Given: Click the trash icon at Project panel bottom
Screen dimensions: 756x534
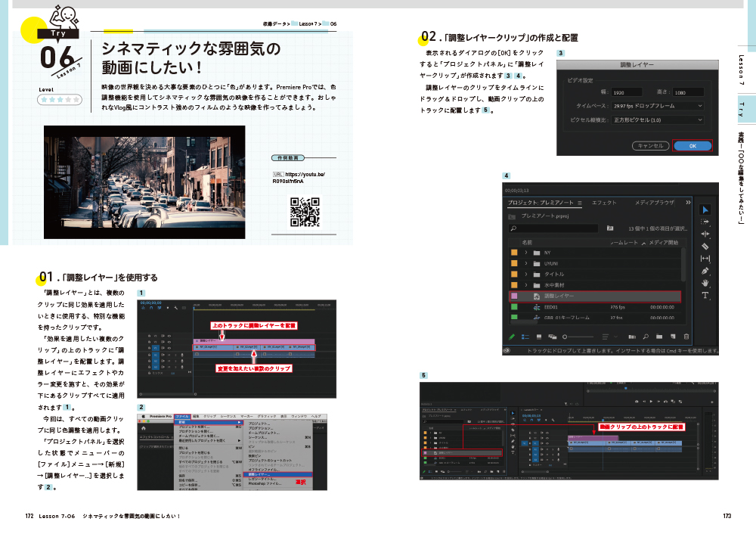Looking at the screenshot, I should point(686,336).
